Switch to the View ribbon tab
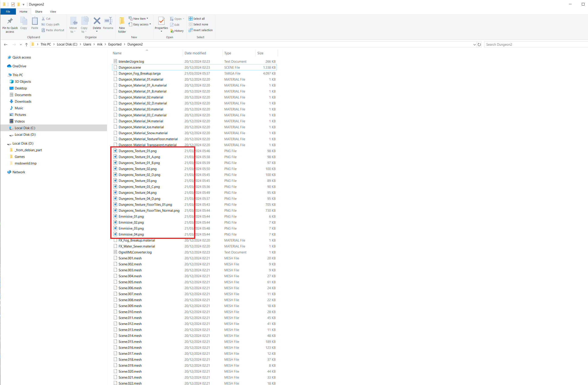The image size is (588, 385). click(53, 12)
